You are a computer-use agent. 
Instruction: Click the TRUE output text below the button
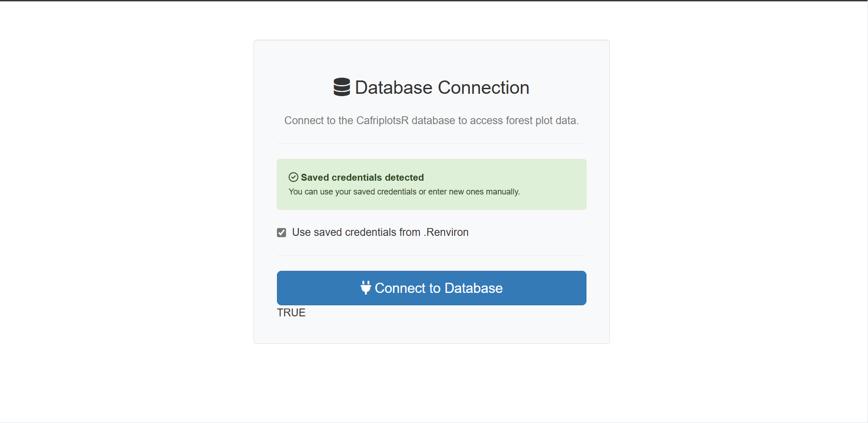coord(291,313)
